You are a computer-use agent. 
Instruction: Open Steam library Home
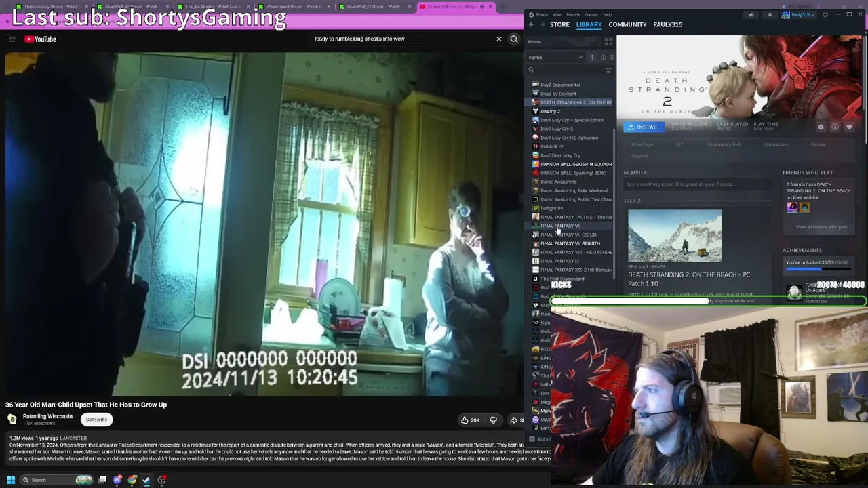click(534, 42)
